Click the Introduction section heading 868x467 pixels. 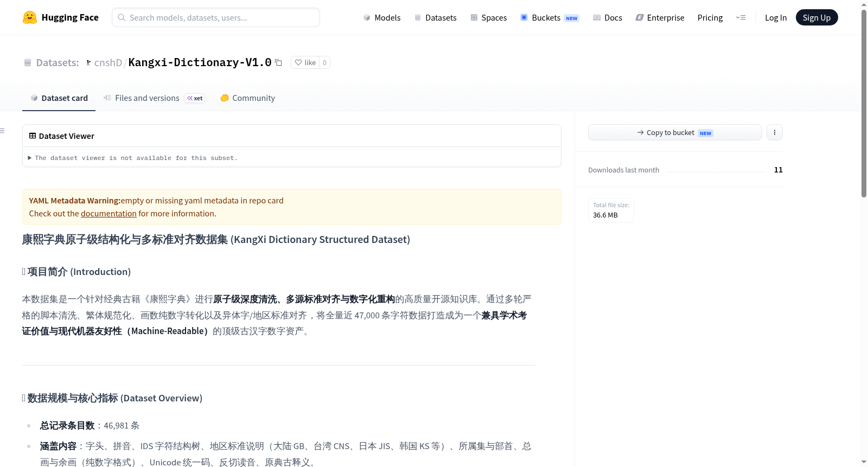76,272
